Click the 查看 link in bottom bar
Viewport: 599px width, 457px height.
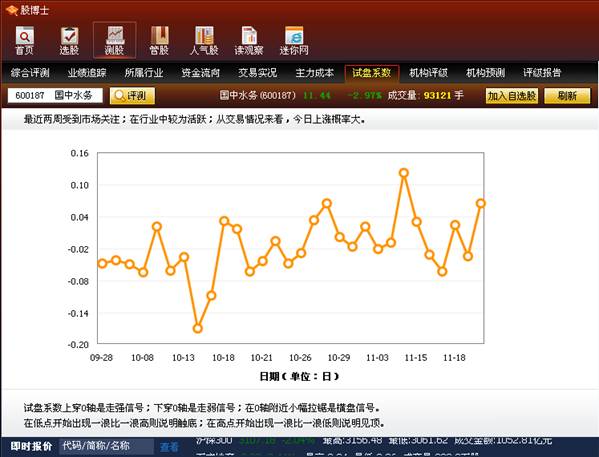pos(169,447)
